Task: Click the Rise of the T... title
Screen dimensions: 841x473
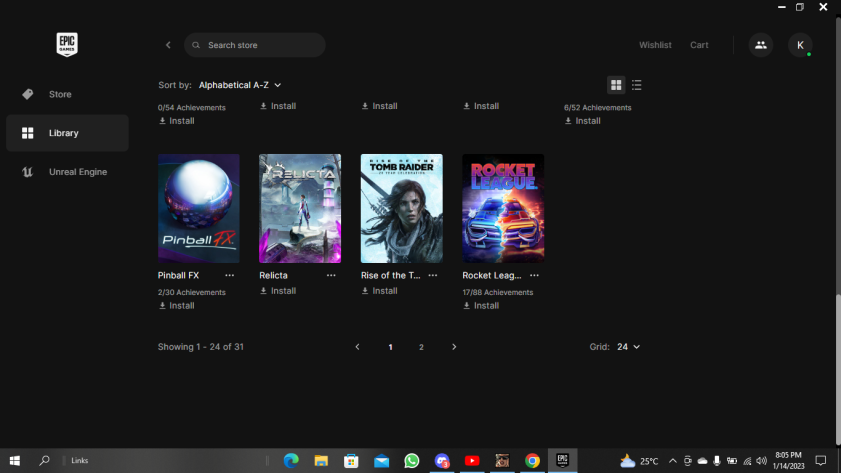Action: point(390,276)
